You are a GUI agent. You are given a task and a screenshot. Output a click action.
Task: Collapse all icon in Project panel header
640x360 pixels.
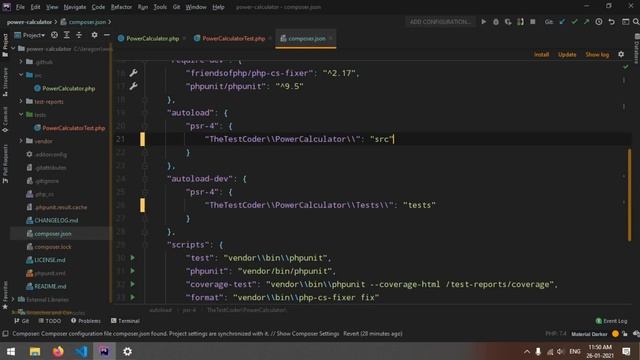[79, 35]
